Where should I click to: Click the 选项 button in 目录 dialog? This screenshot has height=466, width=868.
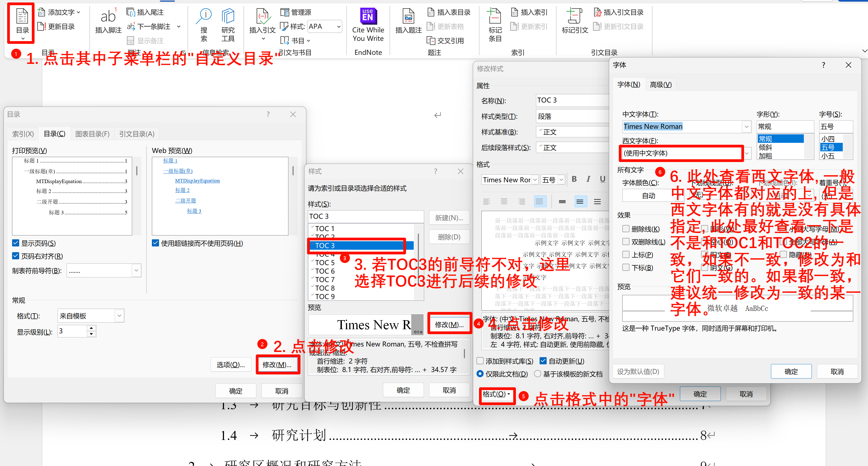tap(231, 365)
